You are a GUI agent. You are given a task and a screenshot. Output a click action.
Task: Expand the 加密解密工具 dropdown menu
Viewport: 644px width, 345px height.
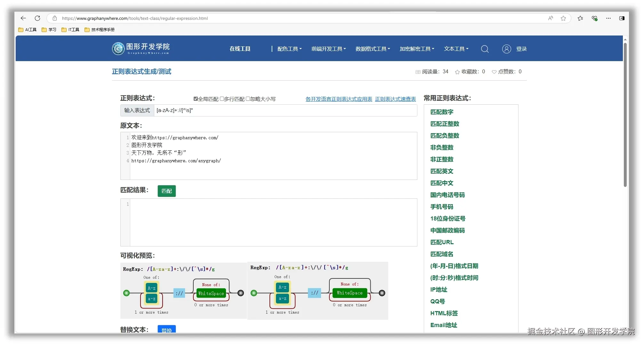click(x=417, y=49)
